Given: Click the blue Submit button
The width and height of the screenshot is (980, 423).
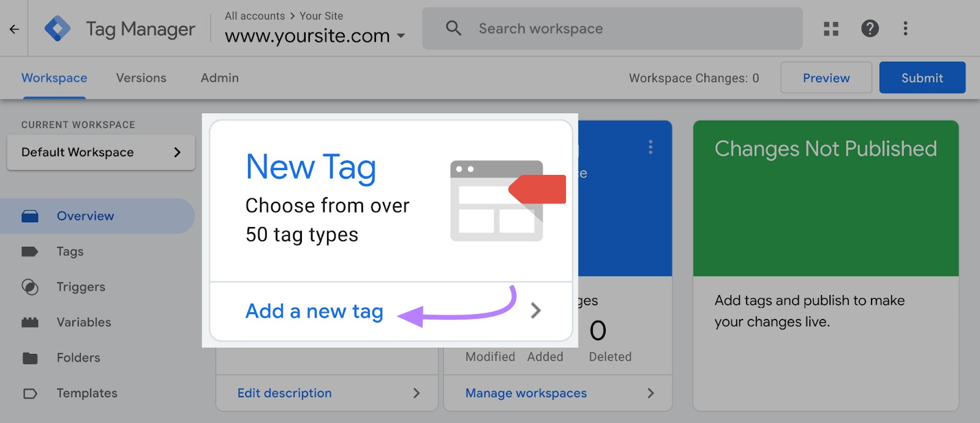Looking at the screenshot, I should click(x=922, y=78).
